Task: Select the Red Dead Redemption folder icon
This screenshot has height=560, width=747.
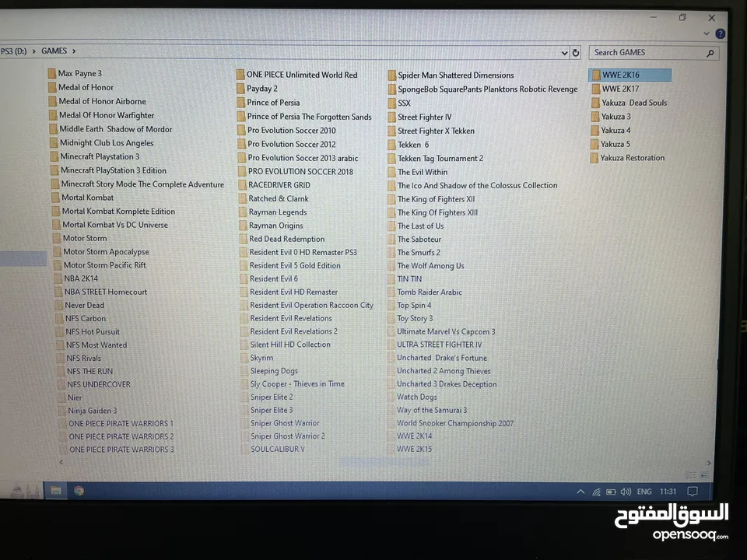Action: coord(244,239)
